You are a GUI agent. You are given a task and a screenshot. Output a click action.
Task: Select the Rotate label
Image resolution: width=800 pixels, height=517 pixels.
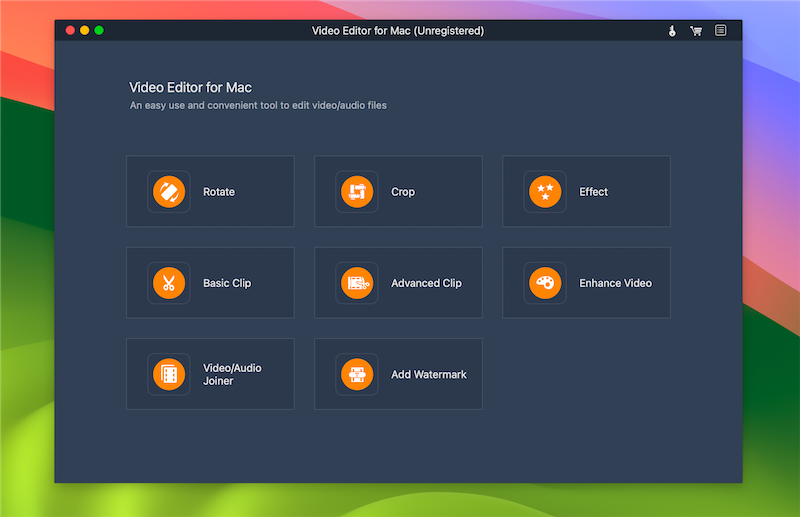(219, 192)
